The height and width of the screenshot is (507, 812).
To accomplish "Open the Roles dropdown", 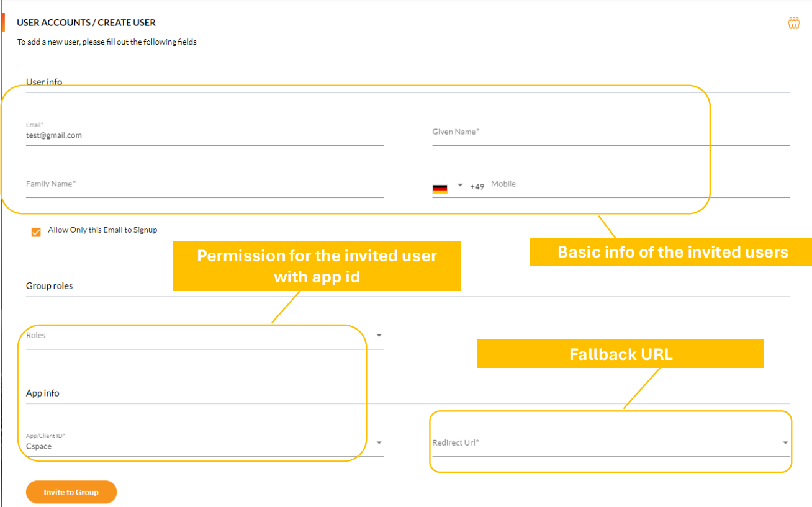I will pyautogui.click(x=379, y=334).
